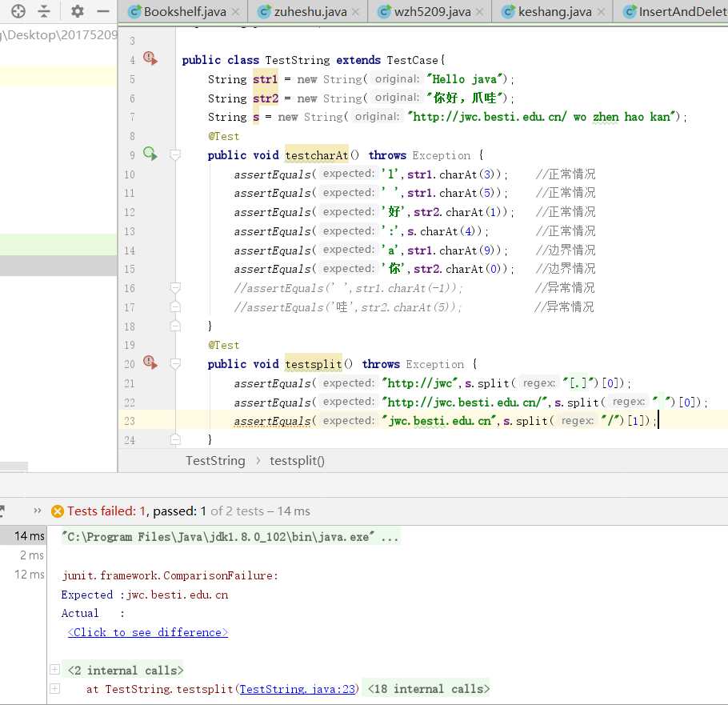Collapse the commented block at line 16

(175, 287)
